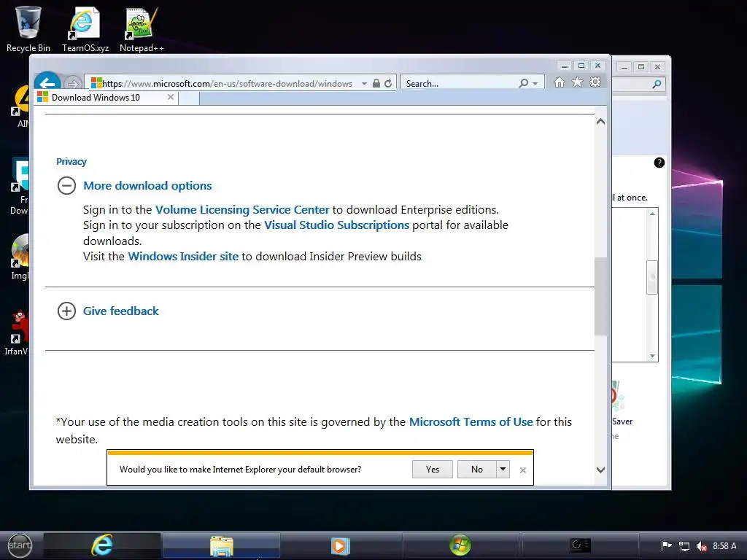Open the Tools gear icon

tap(595, 82)
